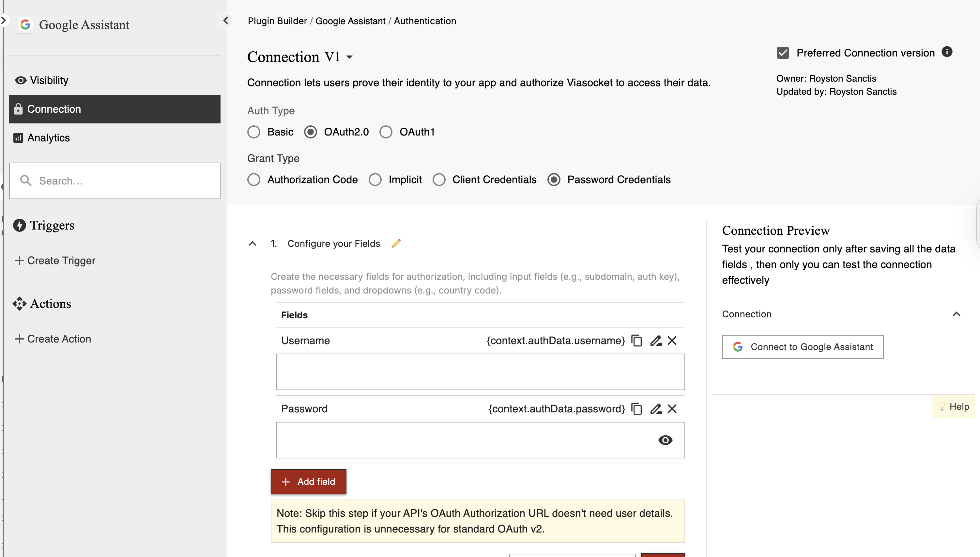
Task: Choose Password Credentials grant type
Action: (554, 180)
